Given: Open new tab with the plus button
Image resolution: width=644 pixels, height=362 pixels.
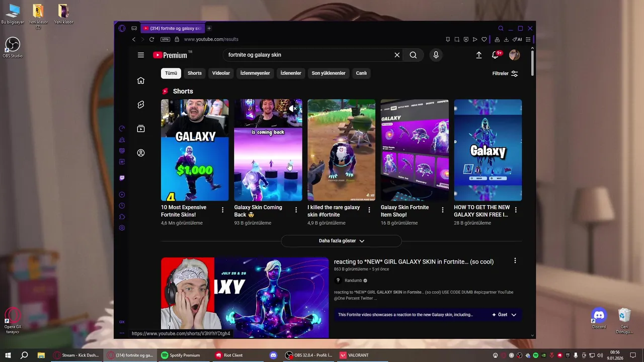Looking at the screenshot, I should pyautogui.click(x=209, y=28).
